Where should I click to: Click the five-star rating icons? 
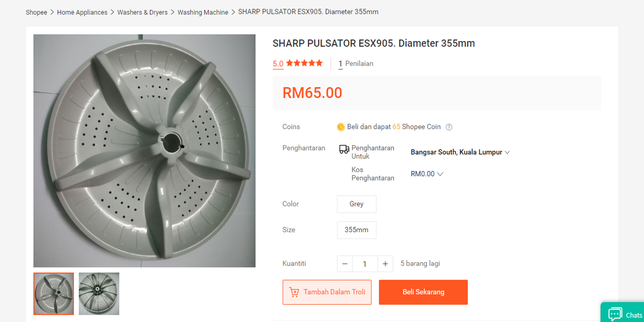click(x=305, y=63)
